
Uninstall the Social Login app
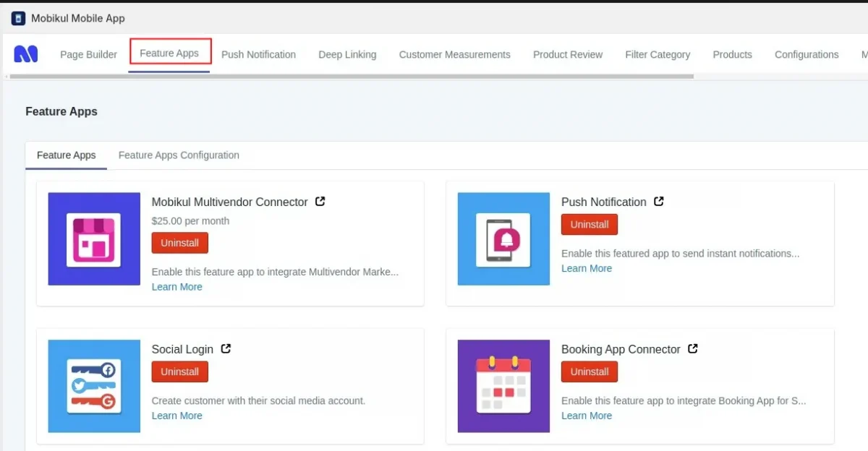179,371
